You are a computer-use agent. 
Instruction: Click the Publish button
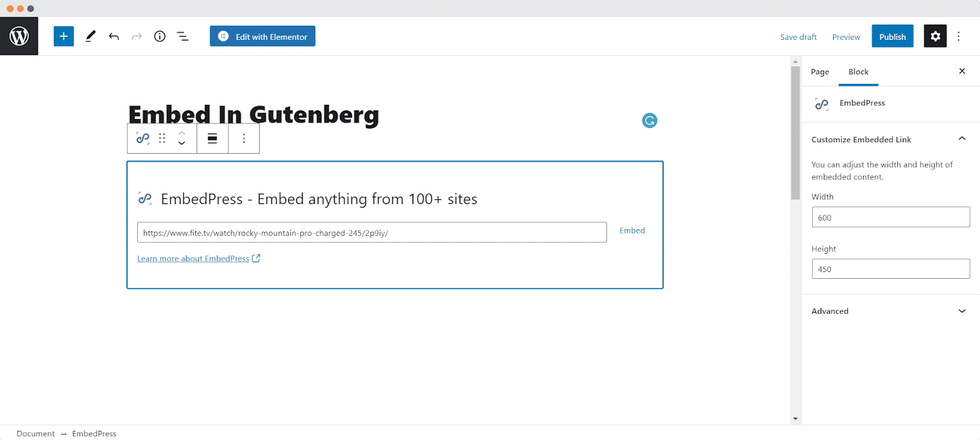[892, 36]
